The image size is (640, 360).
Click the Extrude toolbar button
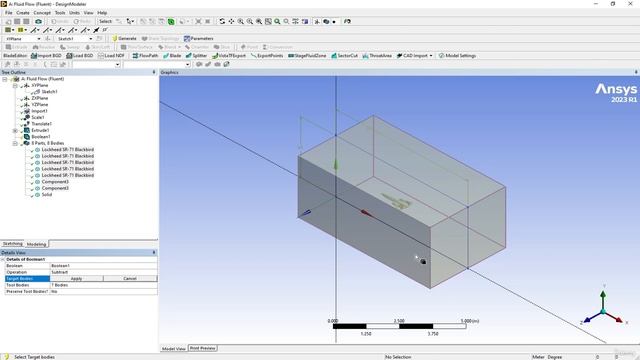click(x=16, y=47)
